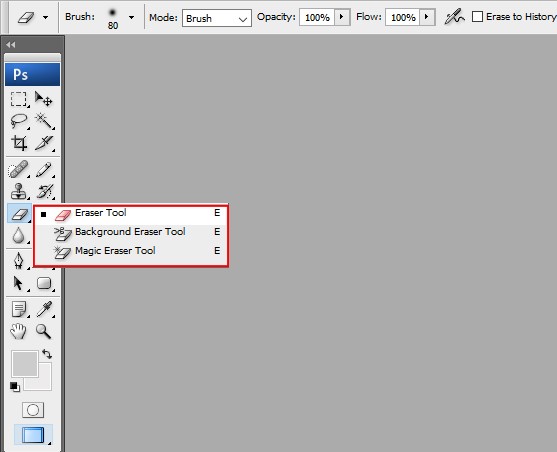Choose Background Eraser Tool from flyout
The height and width of the screenshot is (452, 557).
click(131, 232)
